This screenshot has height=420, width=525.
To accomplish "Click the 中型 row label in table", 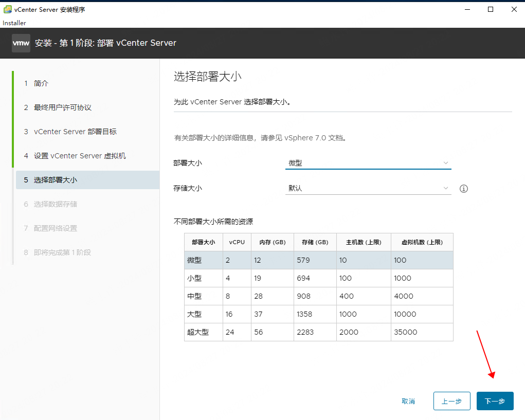I will pyautogui.click(x=194, y=296).
